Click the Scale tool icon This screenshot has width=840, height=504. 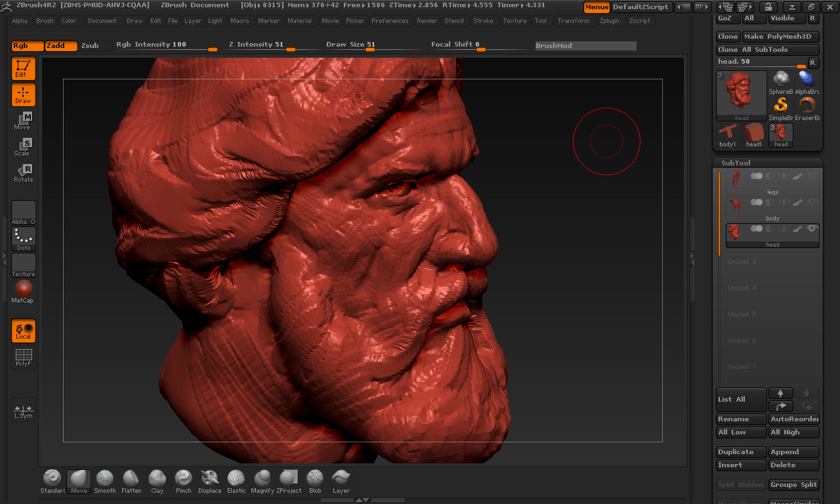24,147
